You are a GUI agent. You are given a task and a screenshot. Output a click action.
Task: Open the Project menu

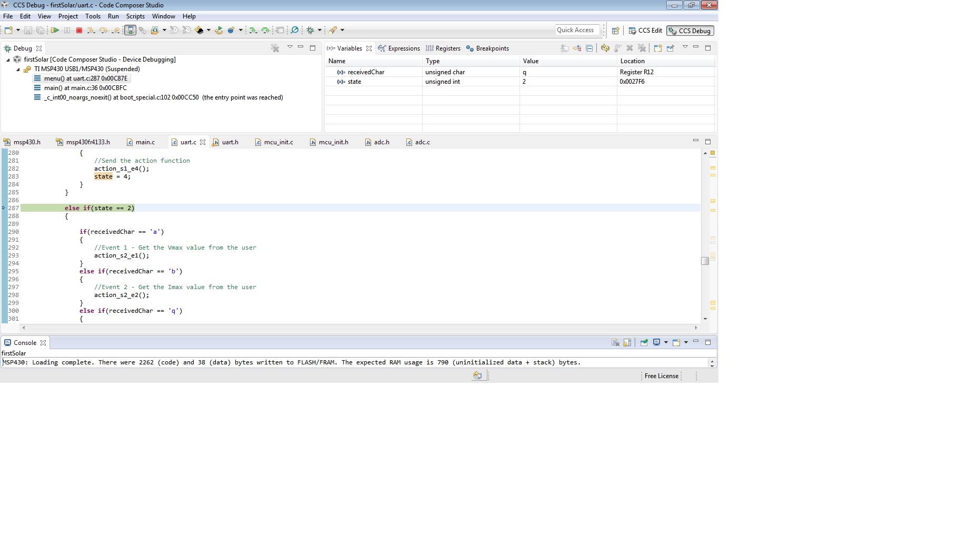tap(68, 16)
